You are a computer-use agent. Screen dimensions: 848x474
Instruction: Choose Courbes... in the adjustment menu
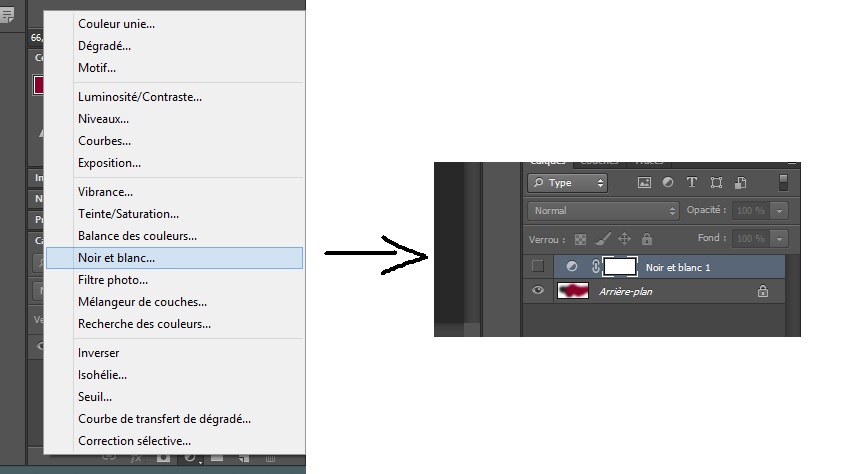pyautogui.click(x=104, y=141)
